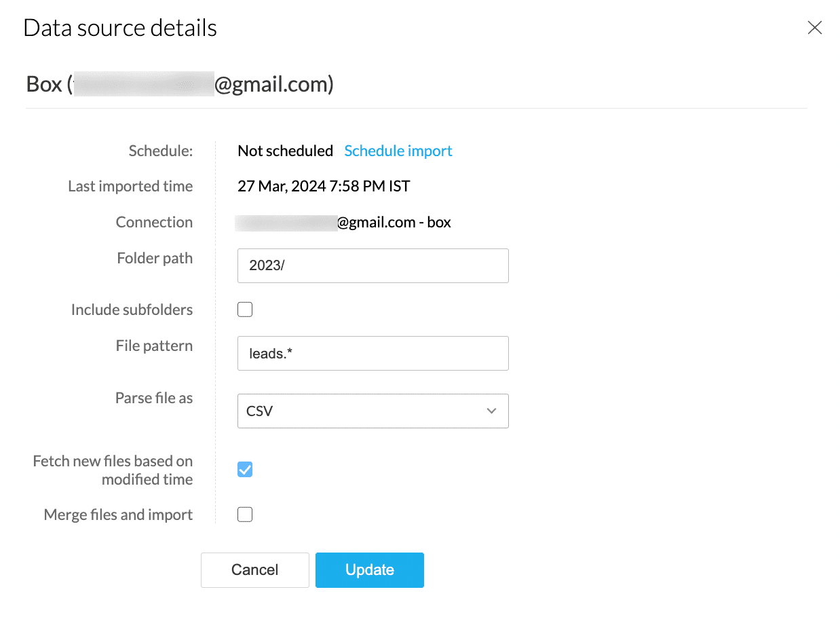Uncheck Fetch new files based on modified time

click(x=245, y=469)
